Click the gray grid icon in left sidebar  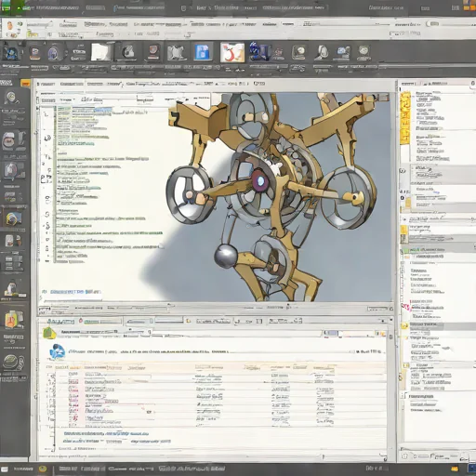coord(13,263)
